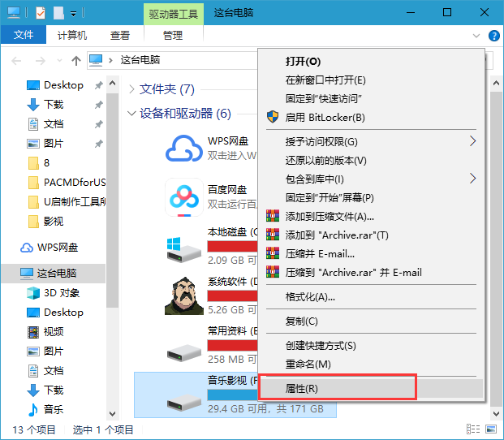Choose 固定到"开始"屏幕(P)
504x440 pixels.
(x=330, y=197)
